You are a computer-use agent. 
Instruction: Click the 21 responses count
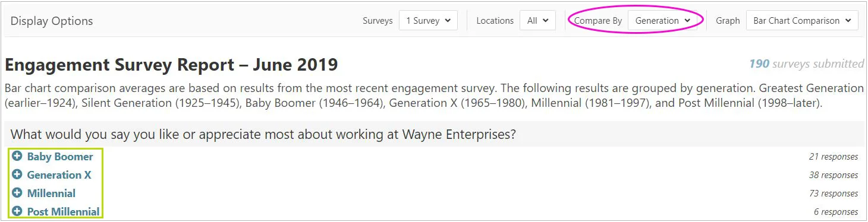pyautogui.click(x=833, y=157)
